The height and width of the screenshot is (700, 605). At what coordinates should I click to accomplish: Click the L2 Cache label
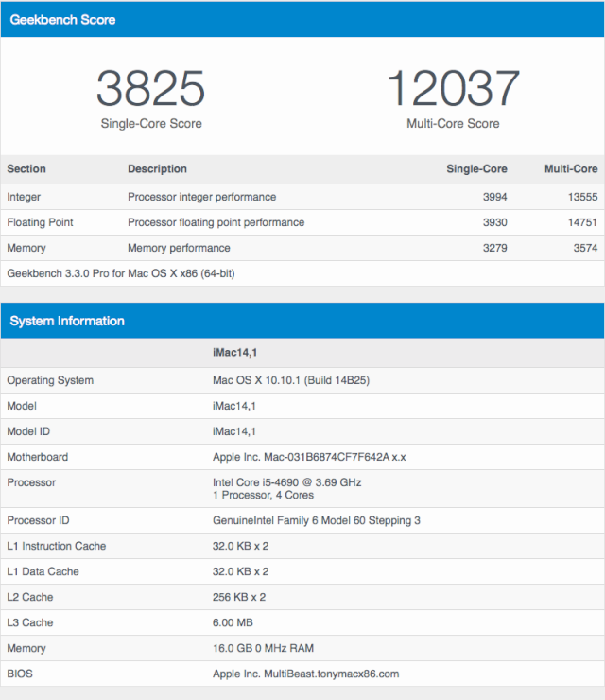tap(30, 597)
